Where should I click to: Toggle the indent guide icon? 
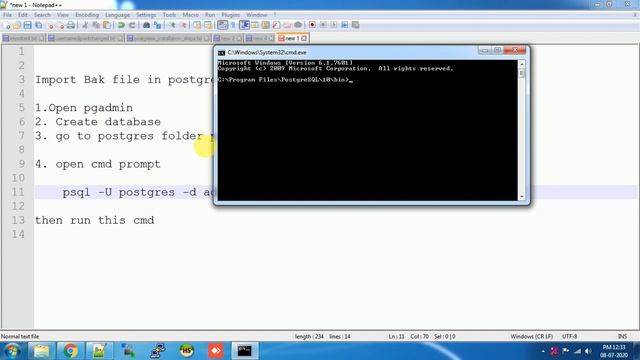click(x=244, y=25)
